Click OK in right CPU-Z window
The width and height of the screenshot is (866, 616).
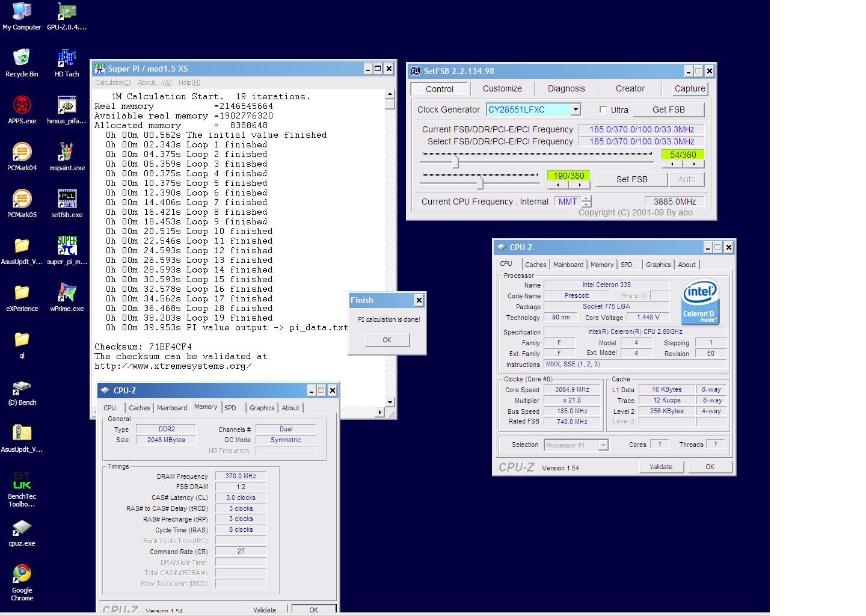710,467
